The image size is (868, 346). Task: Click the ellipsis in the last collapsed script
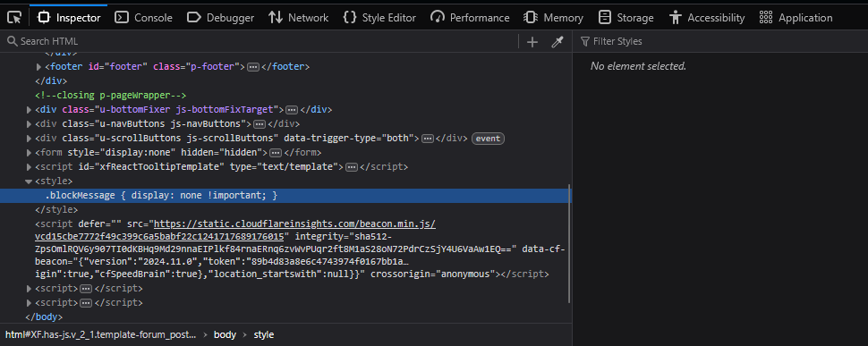coord(86,303)
